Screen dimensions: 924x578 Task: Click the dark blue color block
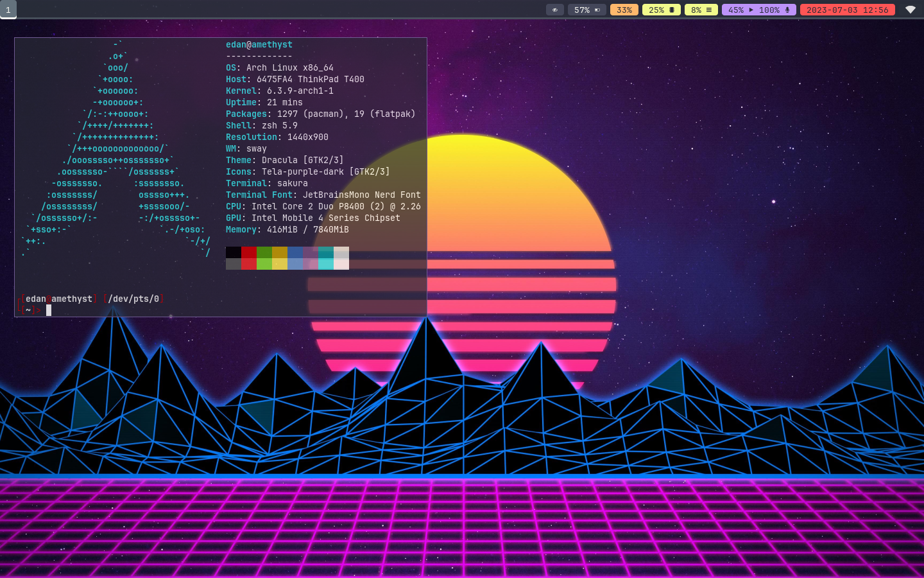(x=295, y=252)
